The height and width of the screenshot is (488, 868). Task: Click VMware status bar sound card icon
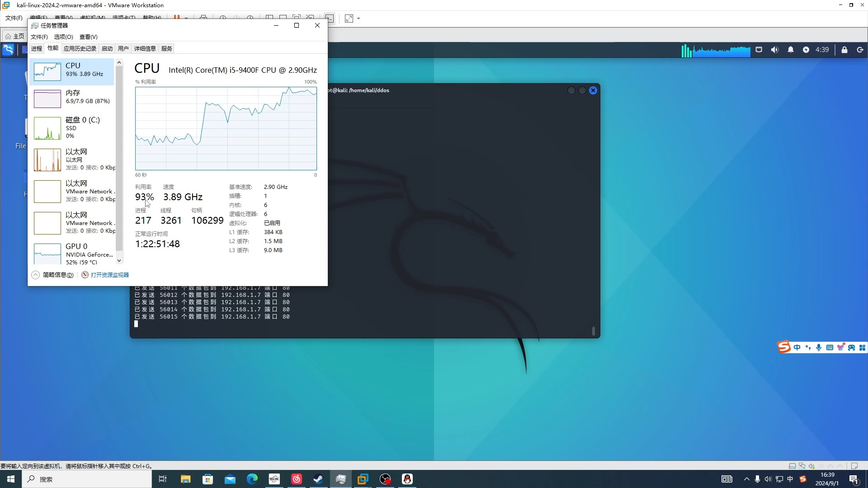(x=811, y=466)
